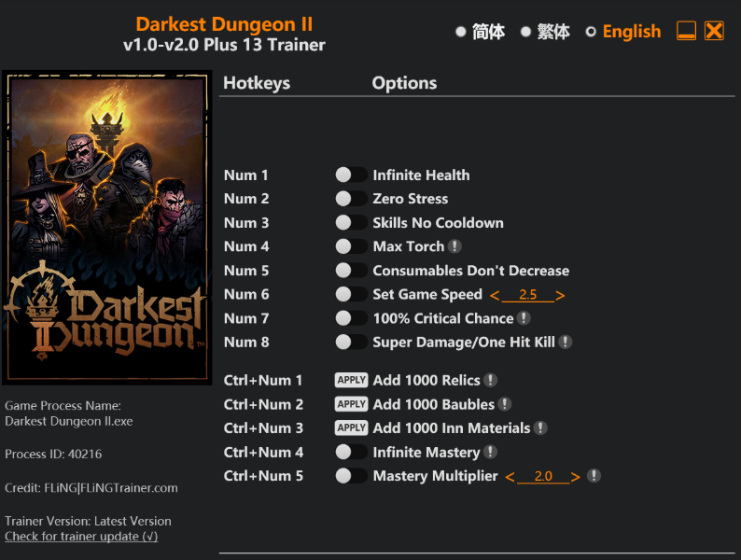Toggle Infinite Mastery on
The width and height of the screenshot is (741, 560).
coord(351,452)
